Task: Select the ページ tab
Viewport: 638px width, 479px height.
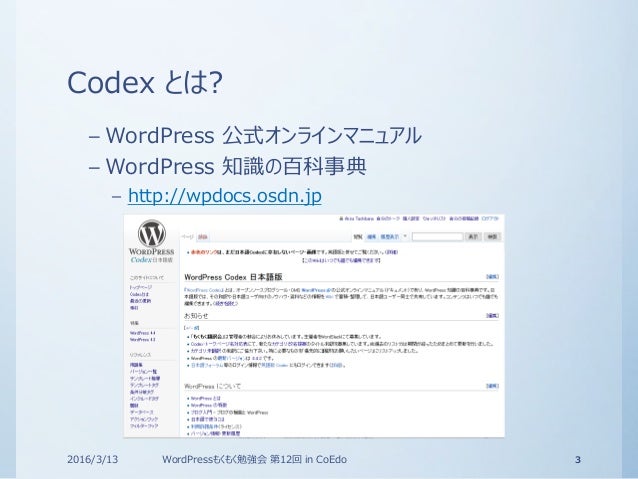Action: coord(188,237)
